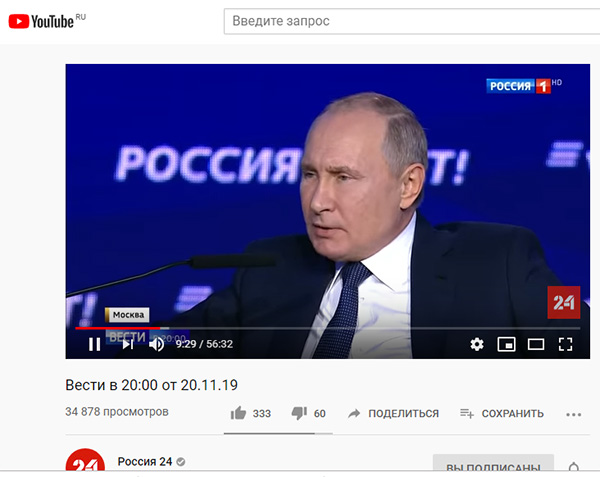Viewport: 600px width, 477px height.
Task: Open the Россия 24 channel name
Action: [145, 462]
